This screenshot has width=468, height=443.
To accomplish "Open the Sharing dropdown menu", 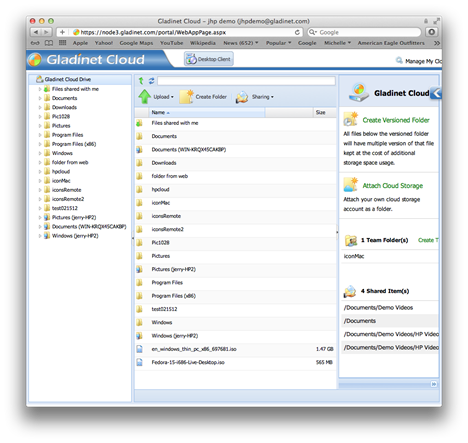I will pyautogui.click(x=263, y=97).
